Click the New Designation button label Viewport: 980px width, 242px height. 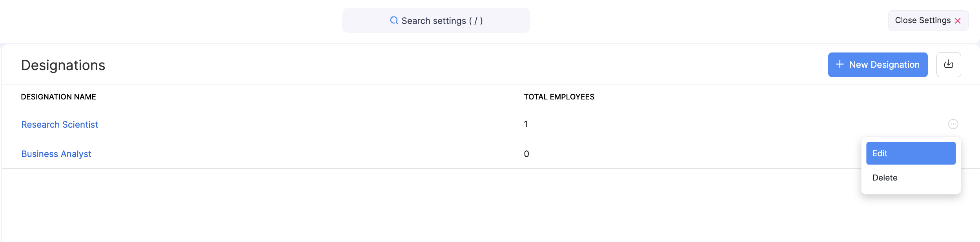[x=884, y=65]
